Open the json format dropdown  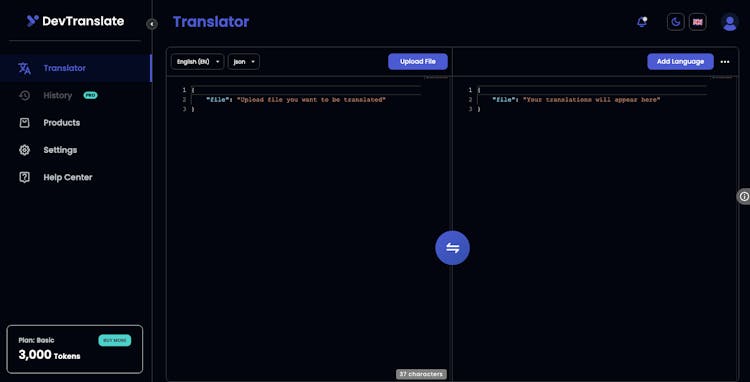pyautogui.click(x=244, y=62)
